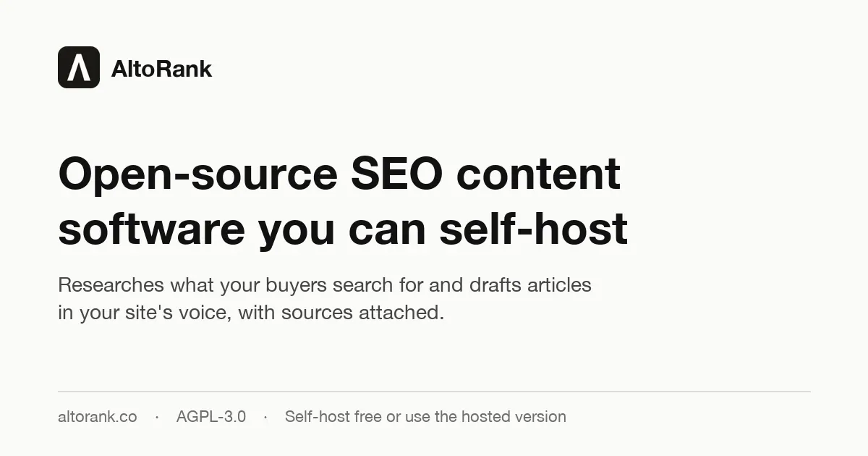The image size is (868, 456).
Task: Click the word "software" in the headline
Action: click(151, 229)
